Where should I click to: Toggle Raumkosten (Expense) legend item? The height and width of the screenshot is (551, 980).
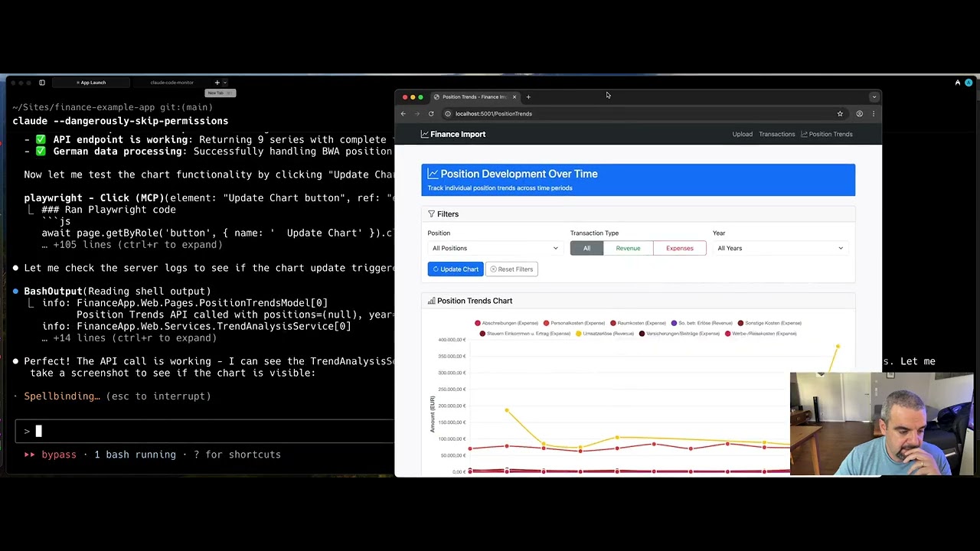638,323
